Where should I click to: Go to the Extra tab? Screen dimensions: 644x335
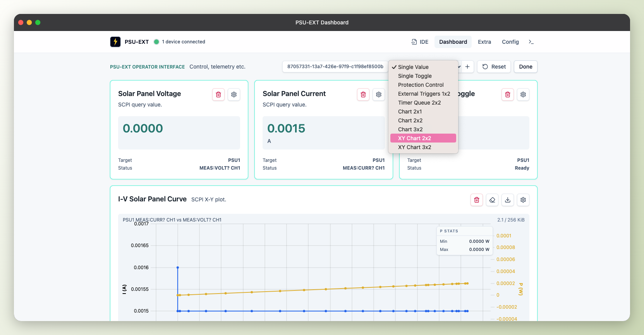click(484, 42)
